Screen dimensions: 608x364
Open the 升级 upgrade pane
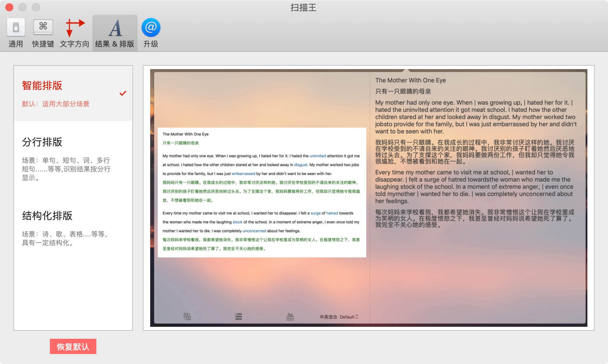[x=151, y=33]
